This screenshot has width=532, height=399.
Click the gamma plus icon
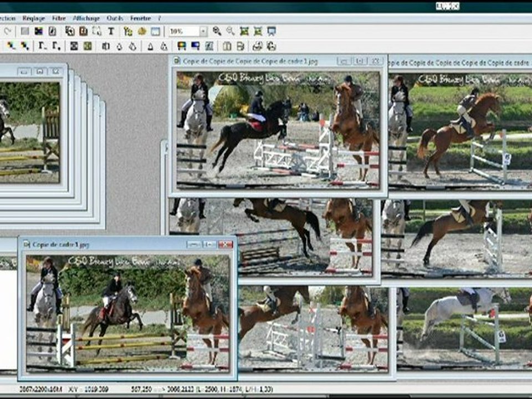56,46
